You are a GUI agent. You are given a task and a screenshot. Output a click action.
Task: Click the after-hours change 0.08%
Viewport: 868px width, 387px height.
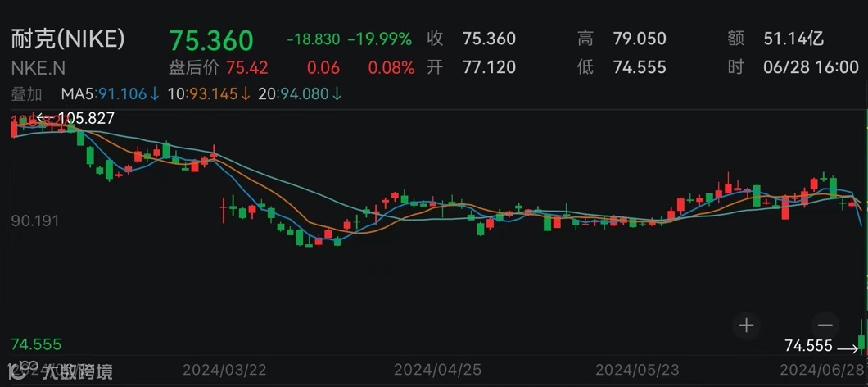[x=391, y=67]
